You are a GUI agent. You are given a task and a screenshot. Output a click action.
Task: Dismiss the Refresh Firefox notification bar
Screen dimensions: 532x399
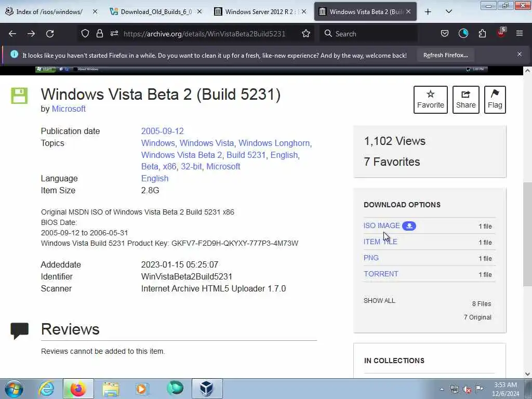(x=520, y=54)
